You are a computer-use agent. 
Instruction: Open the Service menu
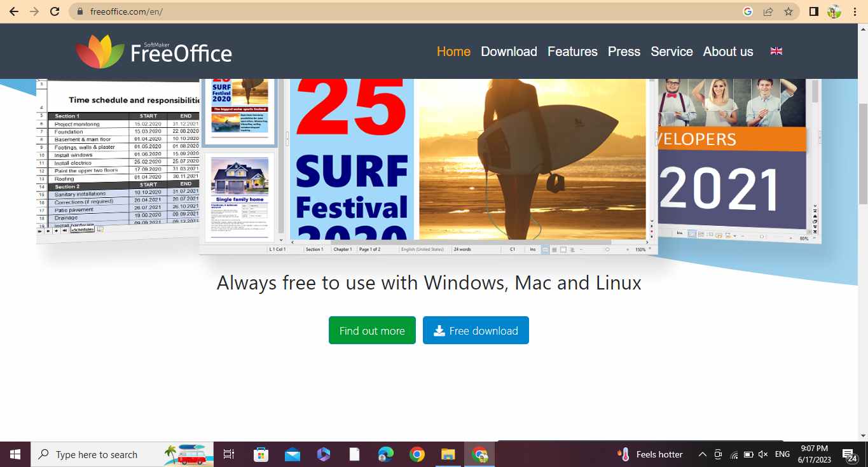[x=672, y=52]
